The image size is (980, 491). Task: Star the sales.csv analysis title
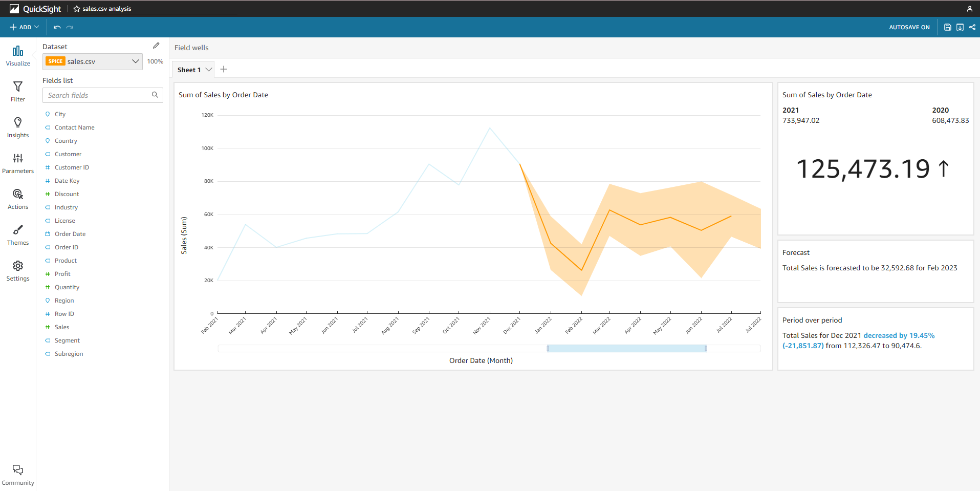77,9
